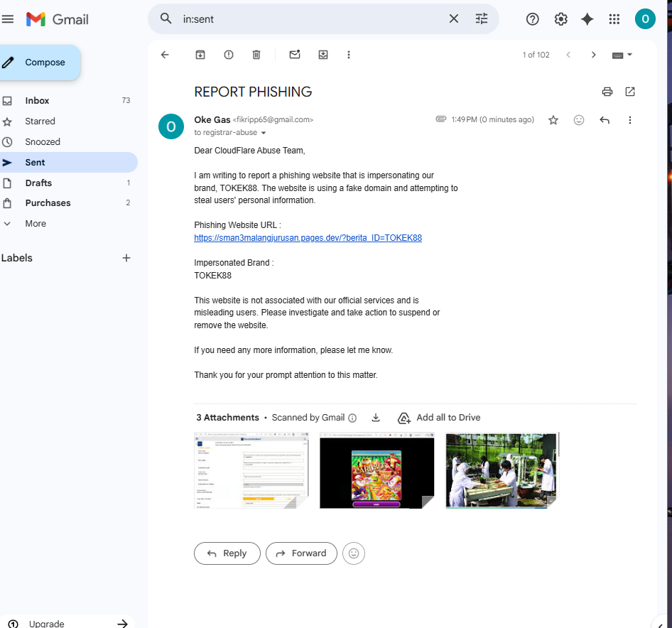
Task: Open the Settings gear icon
Action: pos(560,19)
